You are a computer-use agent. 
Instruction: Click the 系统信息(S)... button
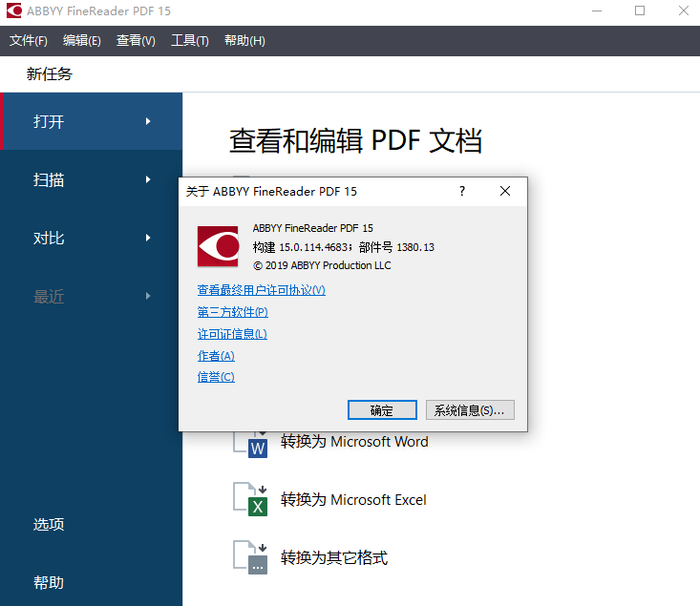coord(470,410)
